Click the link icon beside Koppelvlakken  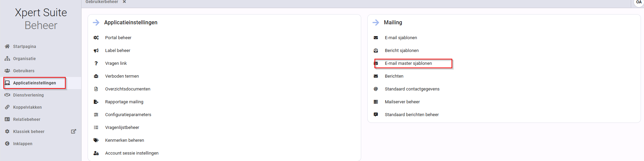7,107
